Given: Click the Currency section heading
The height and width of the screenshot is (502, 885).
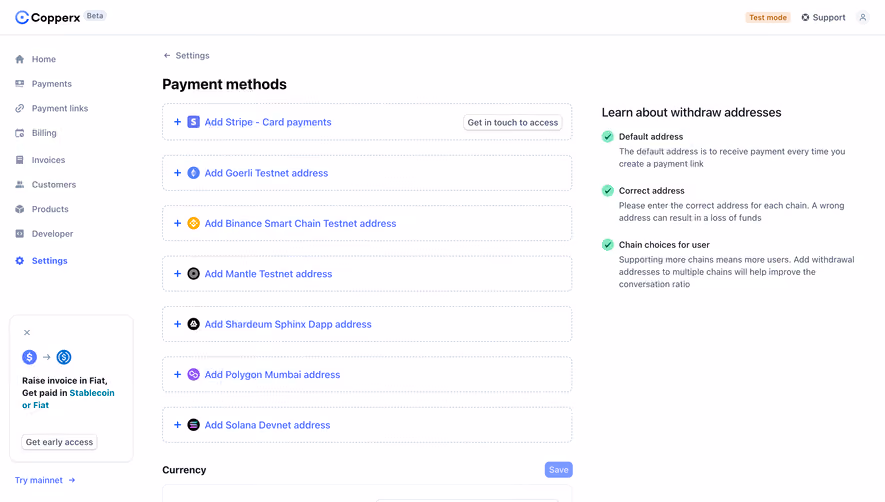Looking at the screenshot, I should [184, 470].
